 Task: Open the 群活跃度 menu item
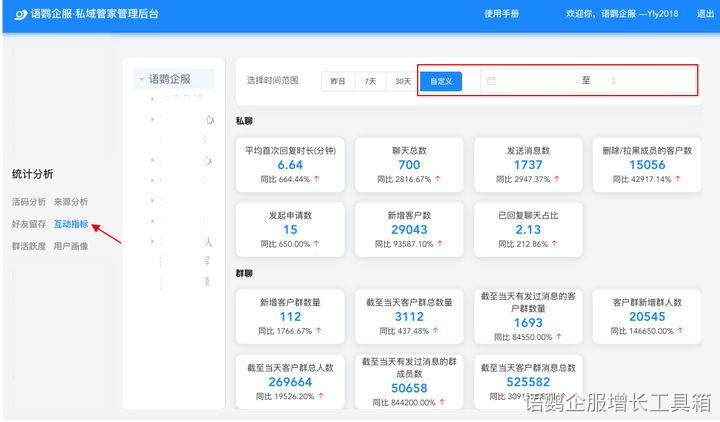pyautogui.click(x=29, y=246)
